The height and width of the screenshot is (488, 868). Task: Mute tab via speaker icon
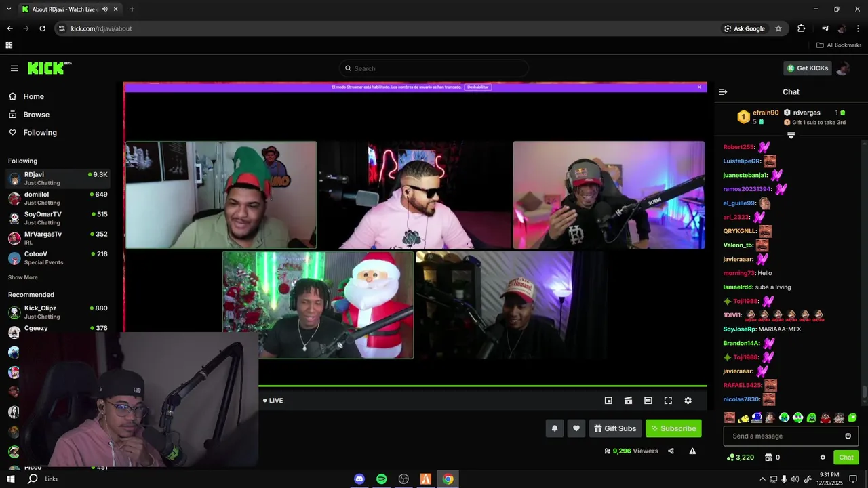click(x=104, y=9)
